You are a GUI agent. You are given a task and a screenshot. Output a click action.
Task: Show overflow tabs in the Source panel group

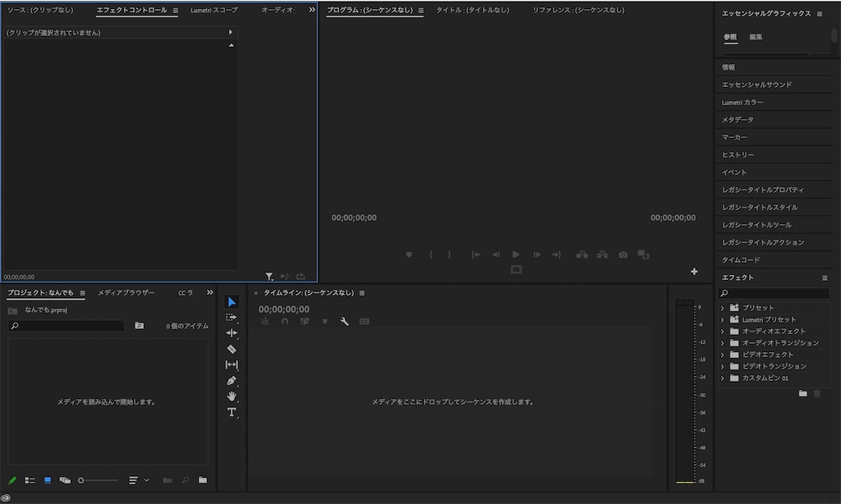312,10
